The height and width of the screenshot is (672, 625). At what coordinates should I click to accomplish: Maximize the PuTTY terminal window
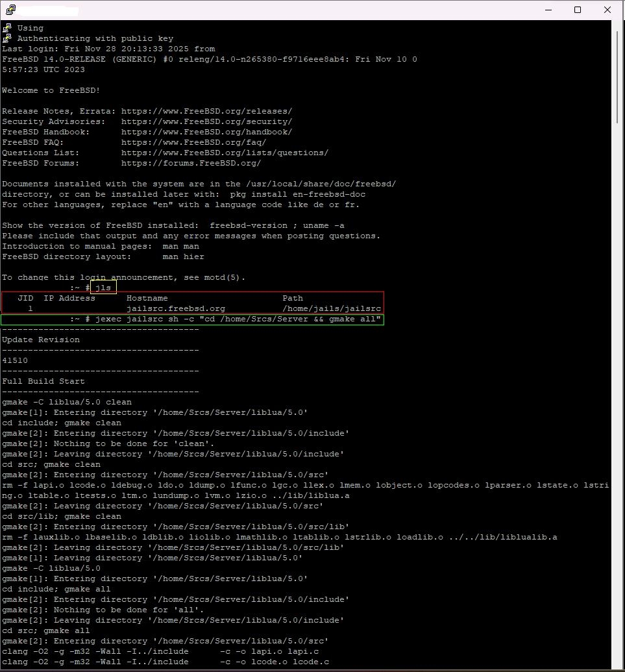[578, 10]
